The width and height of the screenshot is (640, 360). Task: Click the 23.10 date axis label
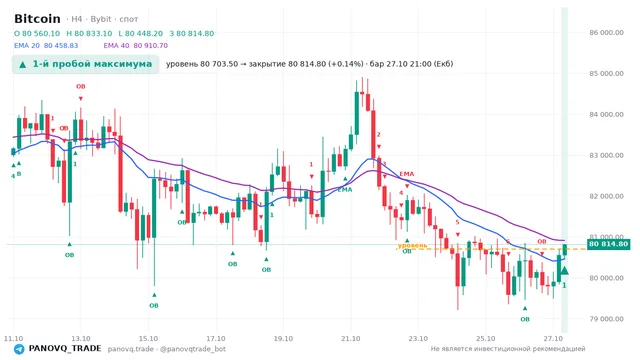pos(418,339)
